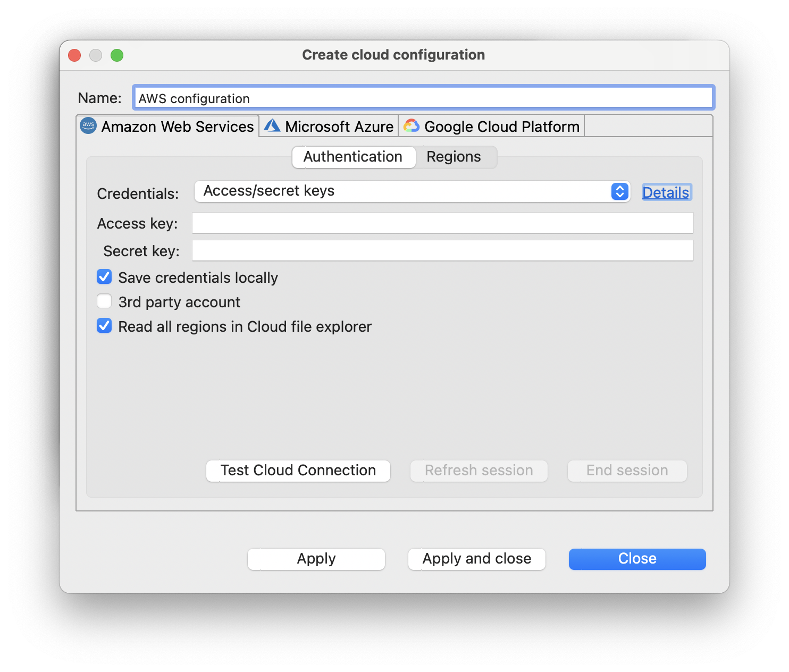This screenshot has height=672, width=789.
Task: Enable 3rd party account option
Action: pos(104,301)
